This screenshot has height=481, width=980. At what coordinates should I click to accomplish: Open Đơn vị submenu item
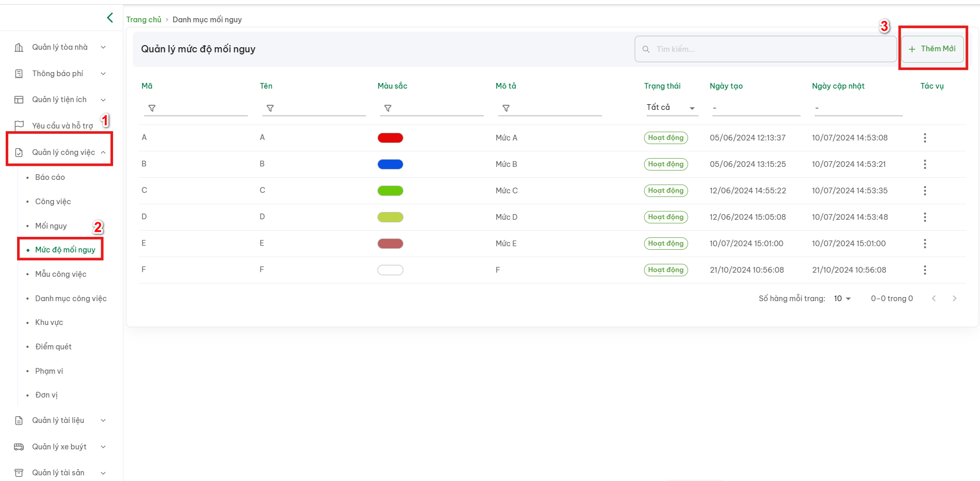(47, 395)
